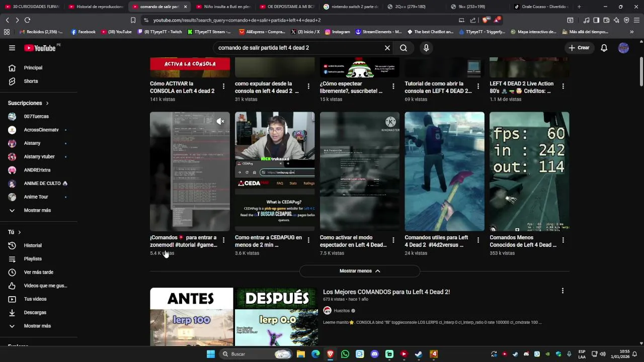Switch to Orale Cocaso tab

(x=542, y=7)
